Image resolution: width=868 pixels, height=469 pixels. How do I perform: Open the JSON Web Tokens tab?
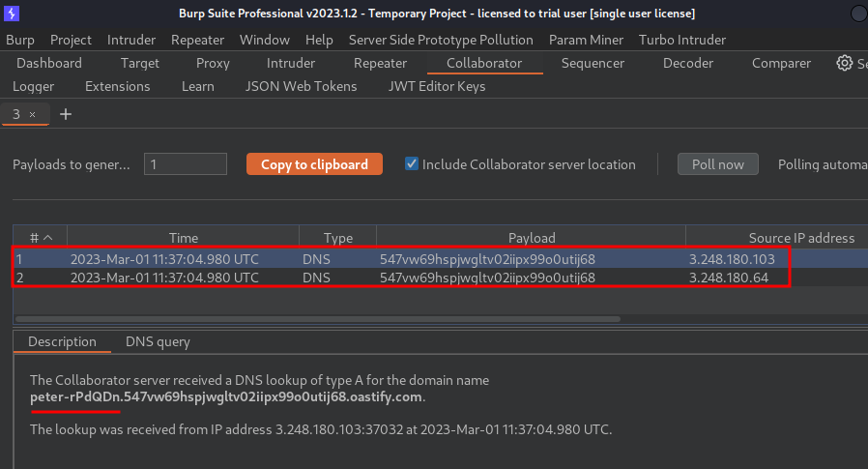pyautogui.click(x=302, y=86)
